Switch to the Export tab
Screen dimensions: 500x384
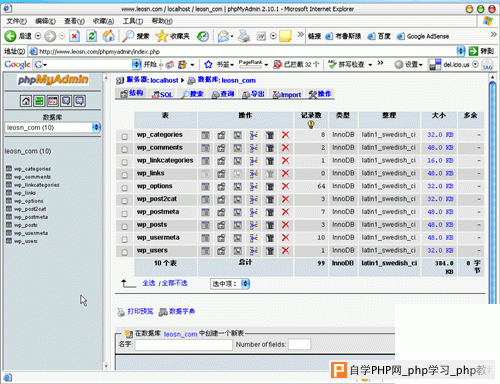253,94
